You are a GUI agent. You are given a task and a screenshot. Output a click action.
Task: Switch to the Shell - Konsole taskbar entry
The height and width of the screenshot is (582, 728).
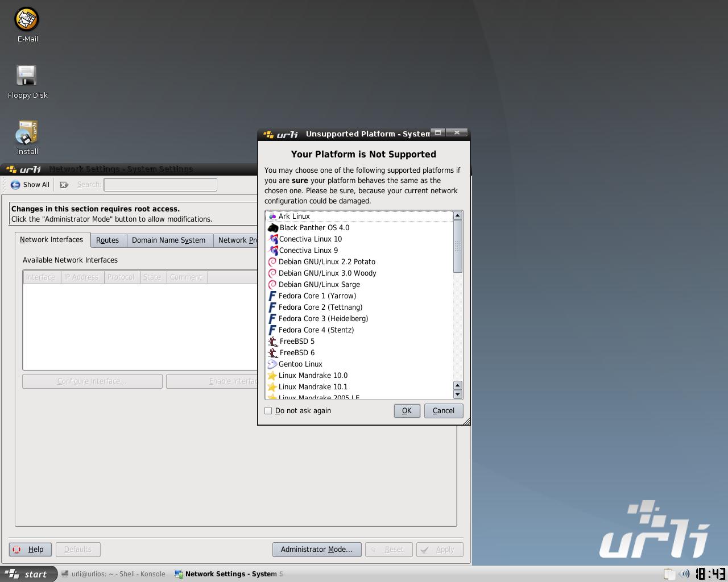click(x=113, y=574)
